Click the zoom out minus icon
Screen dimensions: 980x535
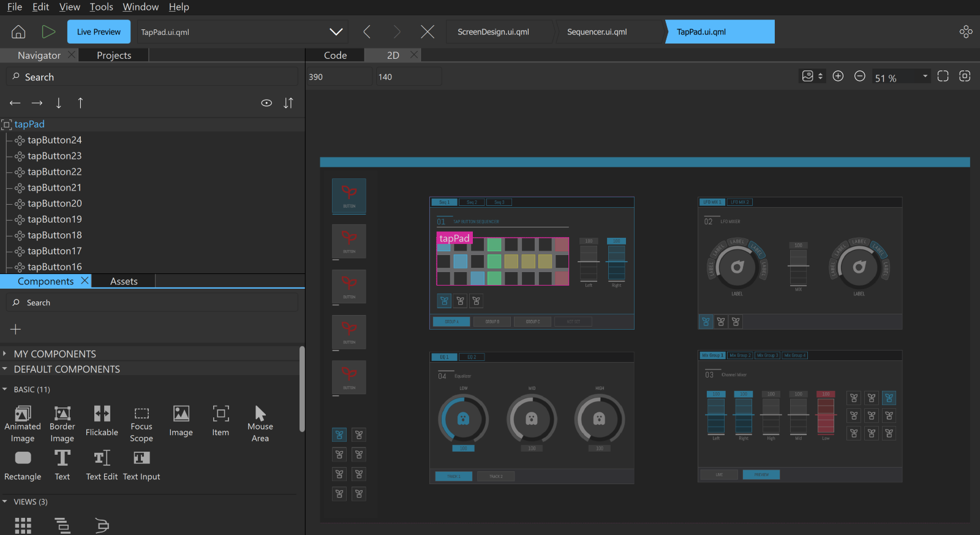click(859, 76)
